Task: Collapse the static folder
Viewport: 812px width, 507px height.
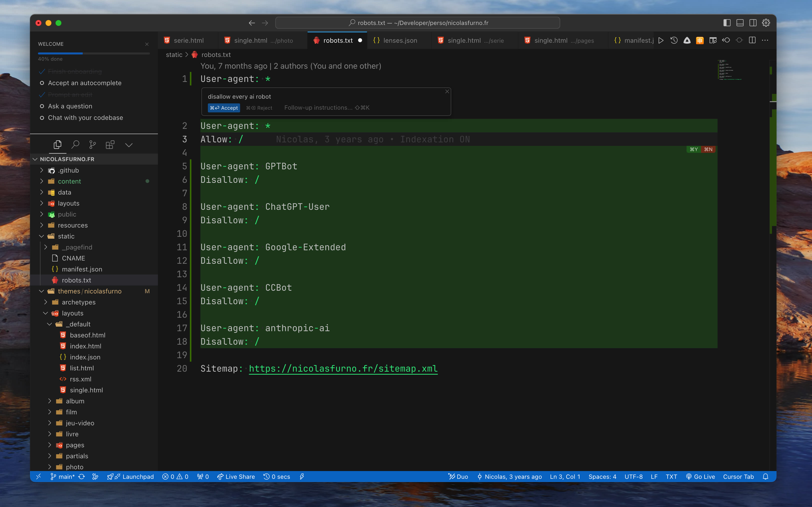Action: click(x=66, y=236)
